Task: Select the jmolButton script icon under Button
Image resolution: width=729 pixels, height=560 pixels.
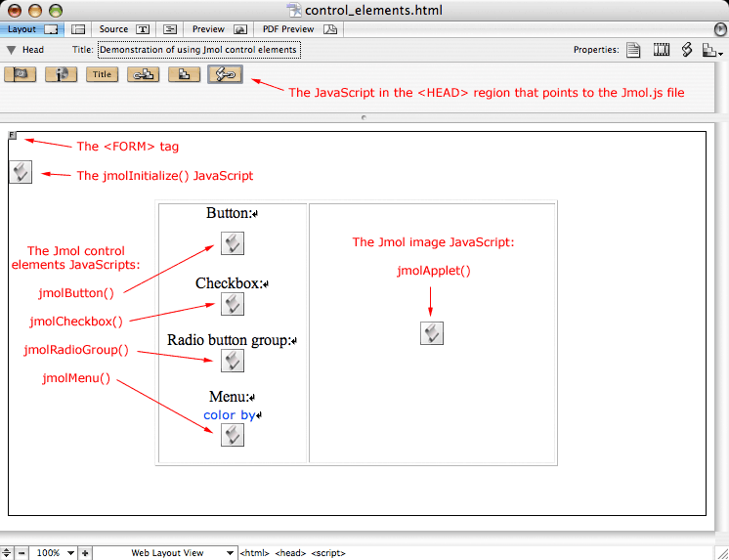Action: point(233,243)
